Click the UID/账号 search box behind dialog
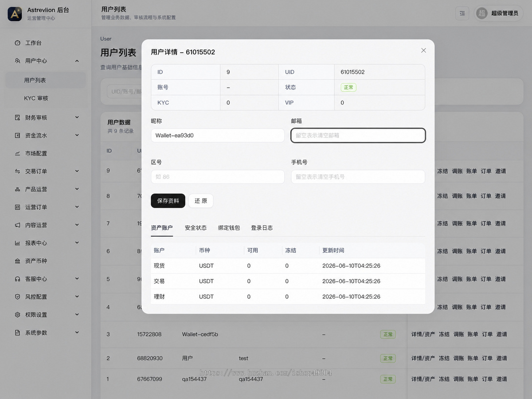The height and width of the screenshot is (399, 532). click(x=124, y=91)
